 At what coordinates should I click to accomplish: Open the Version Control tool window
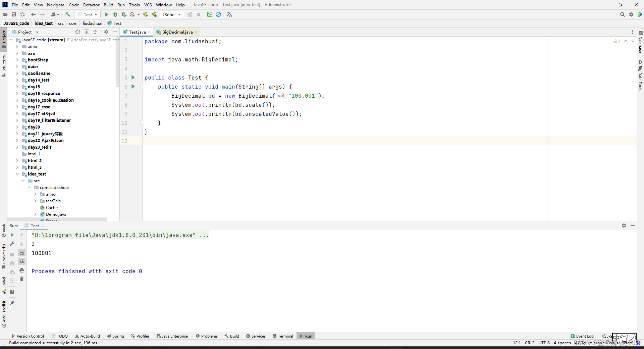[x=28, y=336]
